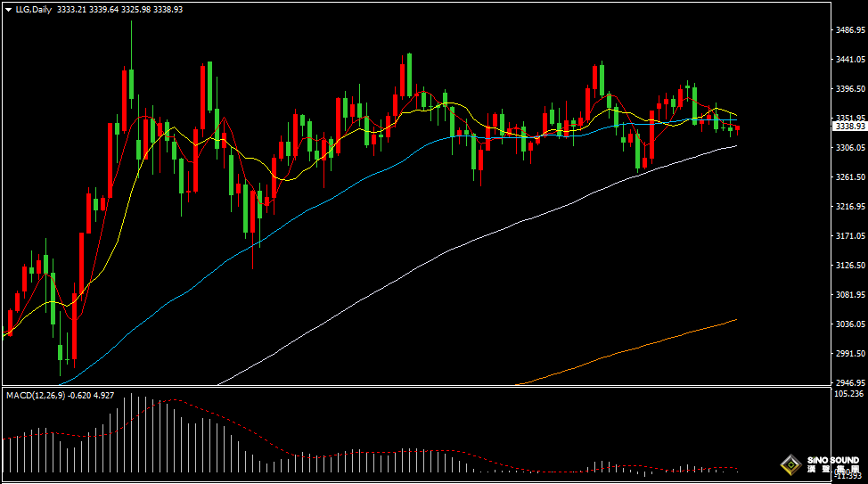Click the 3036.05 price axis label
868x484 pixels.
[x=850, y=324]
